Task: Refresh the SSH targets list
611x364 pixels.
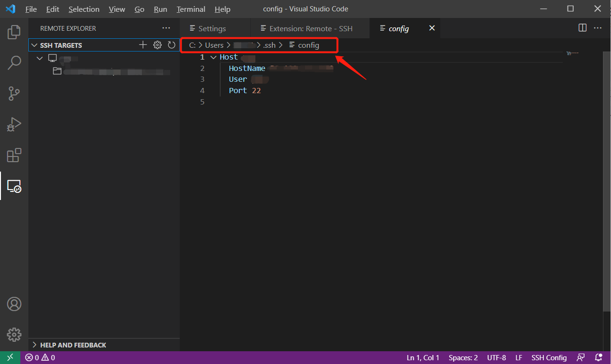Action: (172, 44)
